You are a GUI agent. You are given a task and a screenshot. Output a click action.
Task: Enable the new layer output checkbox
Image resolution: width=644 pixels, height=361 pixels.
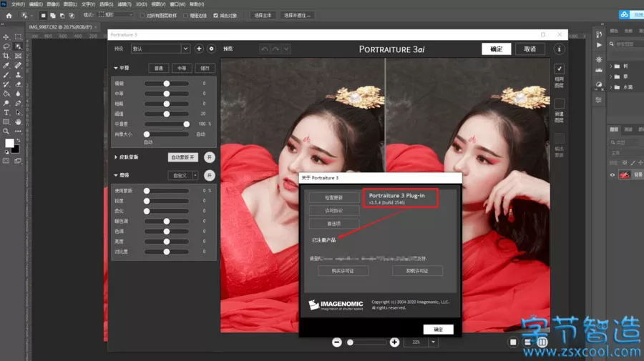[559, 104]
